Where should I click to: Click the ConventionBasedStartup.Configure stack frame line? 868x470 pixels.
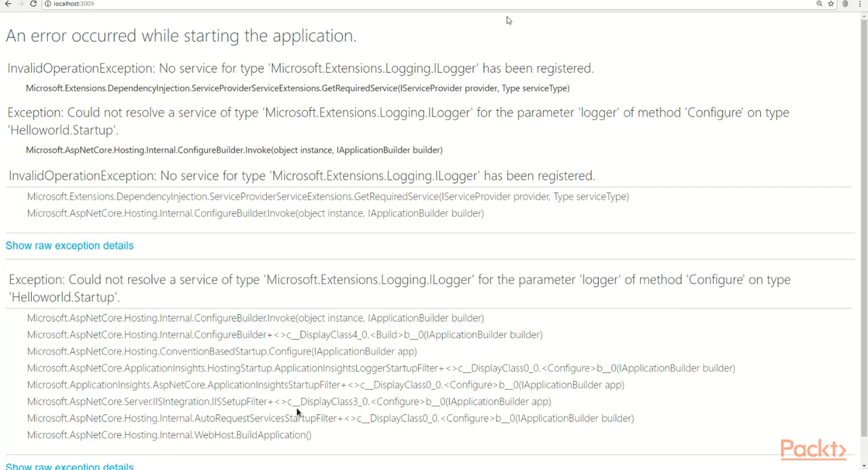[x=222, y=351]
